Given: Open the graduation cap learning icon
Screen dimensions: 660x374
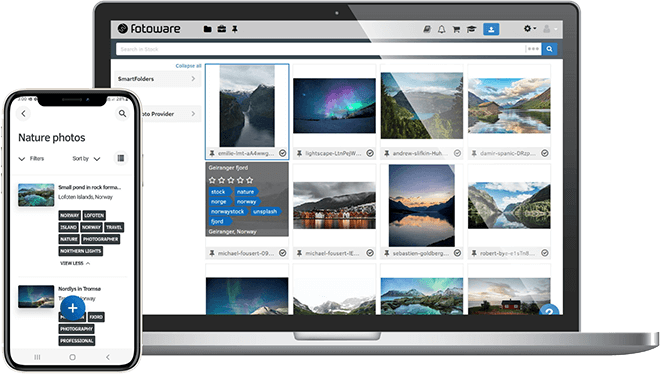Looking at the screenshot, I should tap(471, 29).
